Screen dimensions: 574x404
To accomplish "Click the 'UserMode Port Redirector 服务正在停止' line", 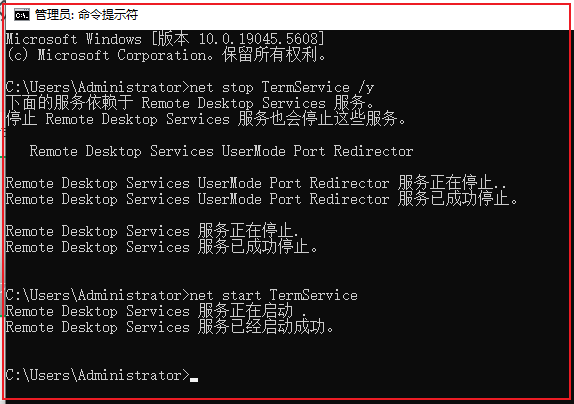I will click(256, 183).
